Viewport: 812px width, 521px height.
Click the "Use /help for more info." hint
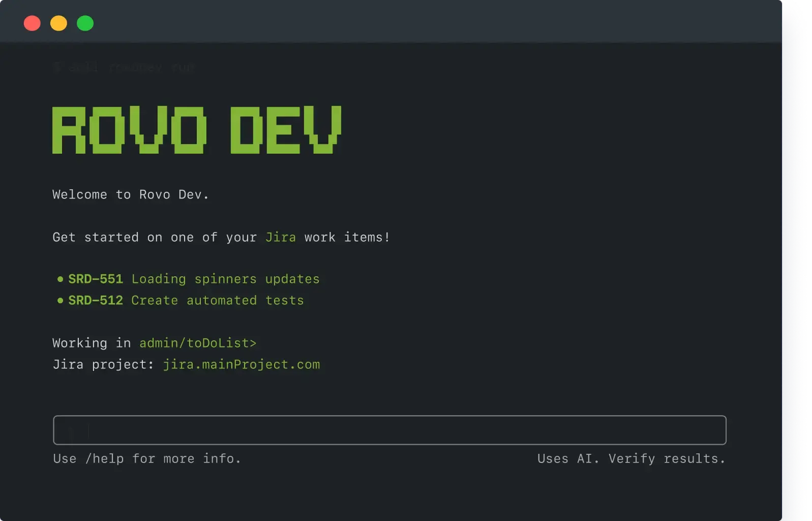coord(146,458)
